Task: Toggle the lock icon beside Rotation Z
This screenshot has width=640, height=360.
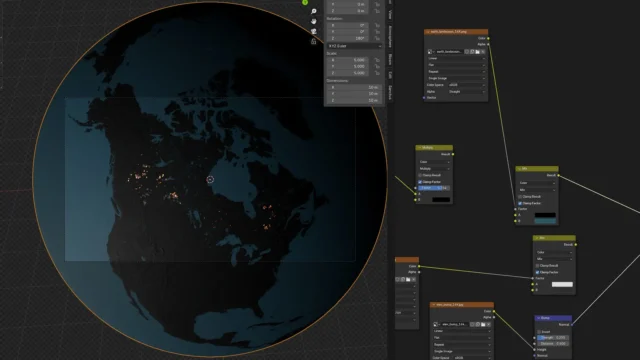Action: 378,38
